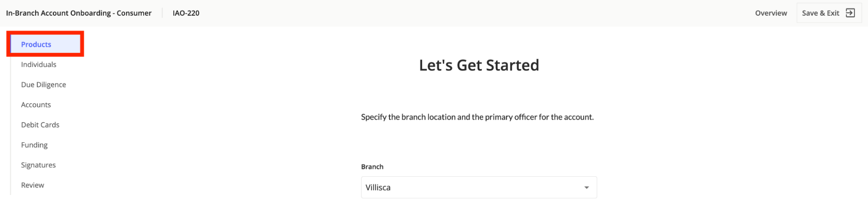
Task: Select the Review step
Action: point(33,185)
